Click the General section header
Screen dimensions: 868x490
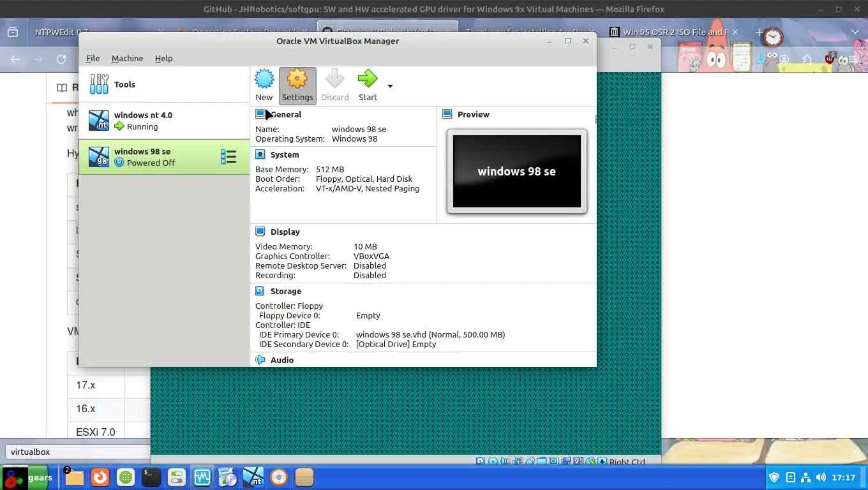[x=285, y=114]
